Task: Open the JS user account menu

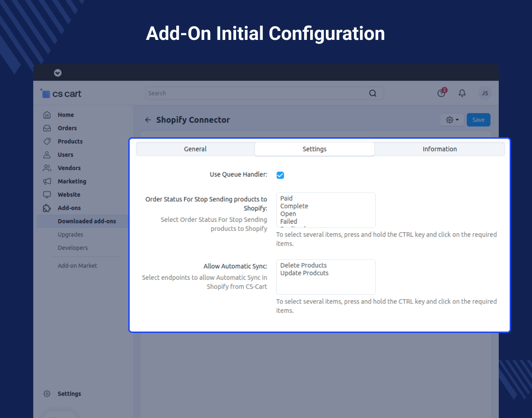Action: (x=484, y=94)
